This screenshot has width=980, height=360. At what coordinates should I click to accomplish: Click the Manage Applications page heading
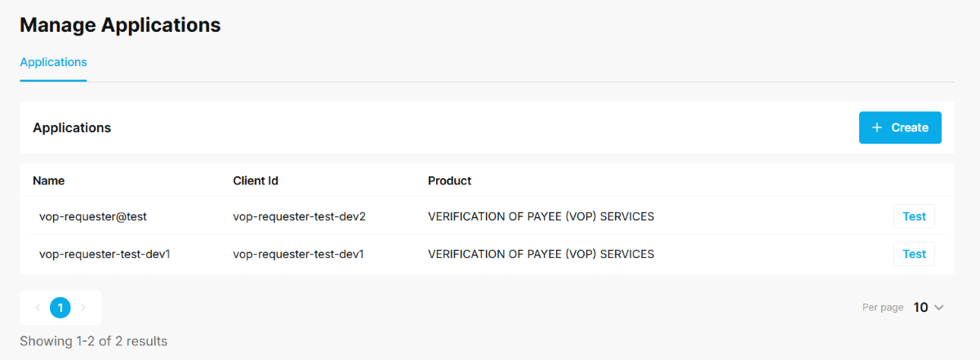point(120,24)
